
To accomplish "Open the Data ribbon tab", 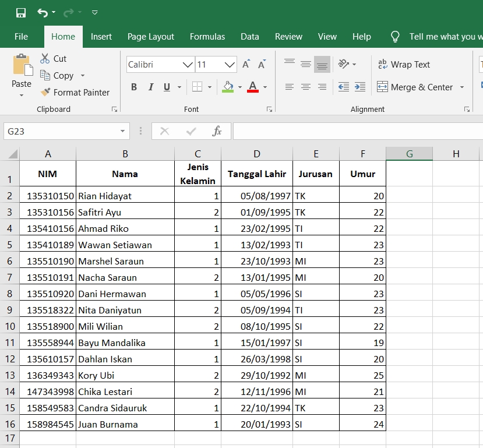I will pos(249,36).
